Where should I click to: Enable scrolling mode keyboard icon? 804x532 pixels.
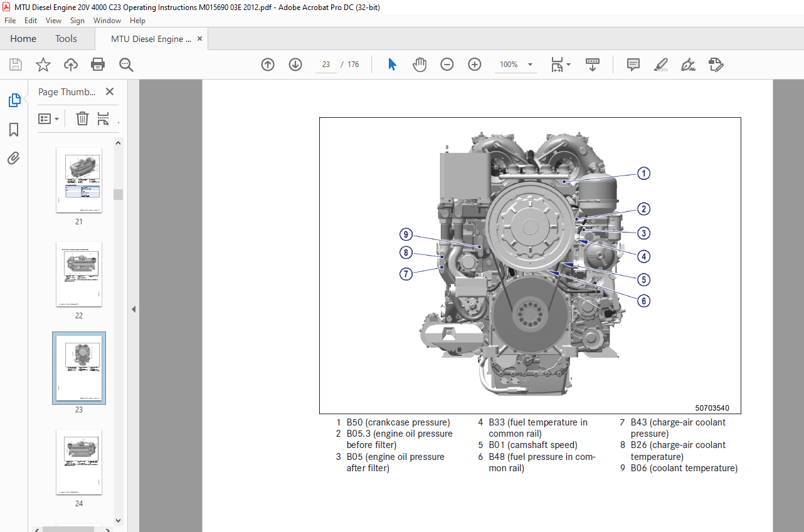pyautogui.click(x=593, y=65)
